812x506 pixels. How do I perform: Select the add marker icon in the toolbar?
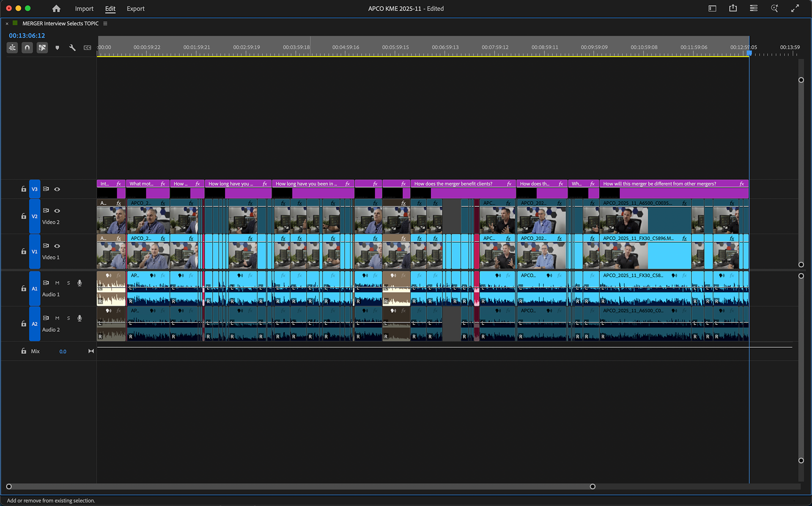pos(57,47)
